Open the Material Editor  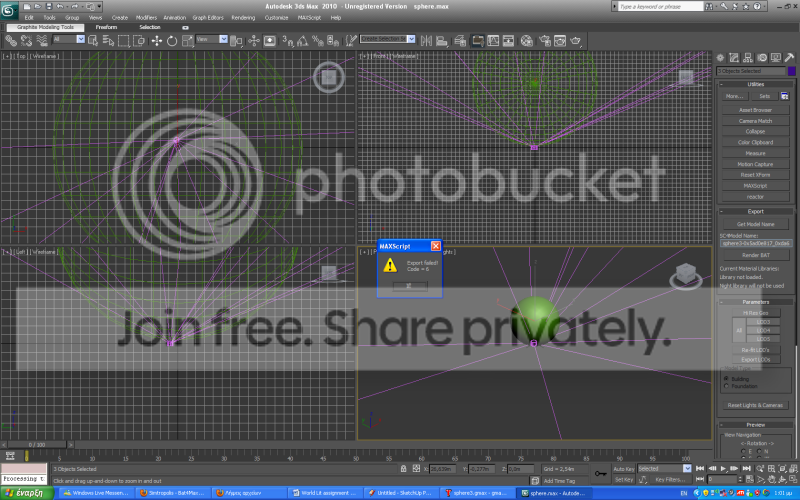coord(527,40)
